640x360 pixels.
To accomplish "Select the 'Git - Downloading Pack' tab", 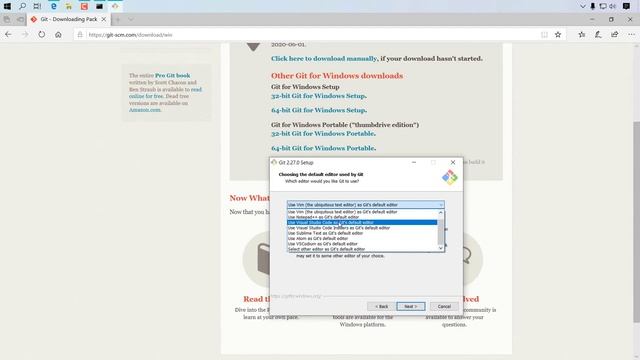I will 69,19.
